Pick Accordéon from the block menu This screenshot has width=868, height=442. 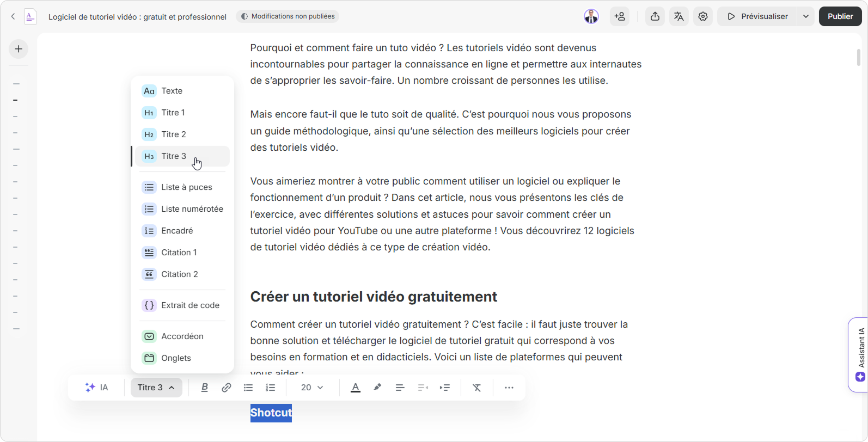182,336
